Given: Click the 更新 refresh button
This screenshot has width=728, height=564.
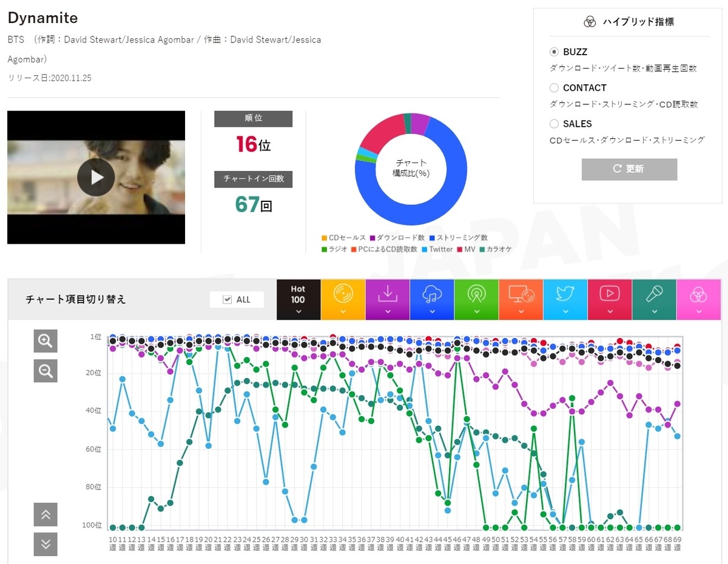Looking at the screenshot, I should click(x=629, y=169).
